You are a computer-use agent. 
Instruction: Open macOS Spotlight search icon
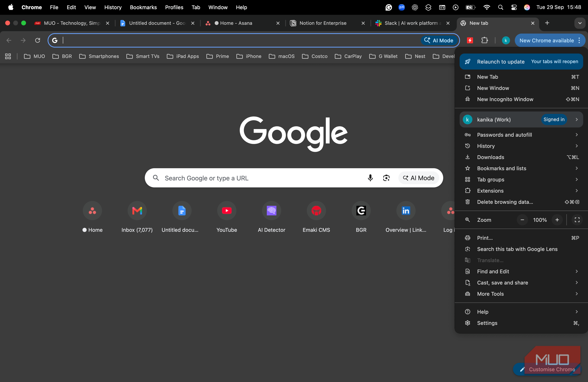click(x=501, y=7)
